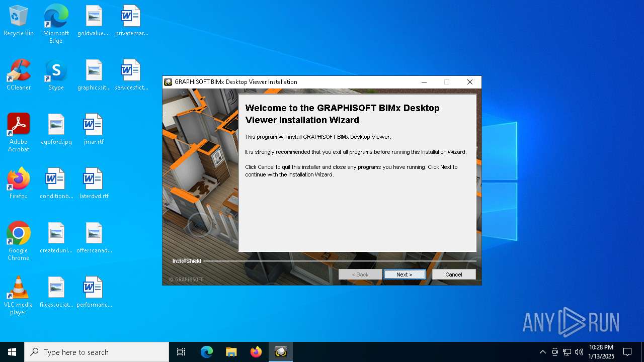Image resolution: width=644 pixels, height=362 pixels.
Task: Show hidden system tray icons
Action: (542, 352)
